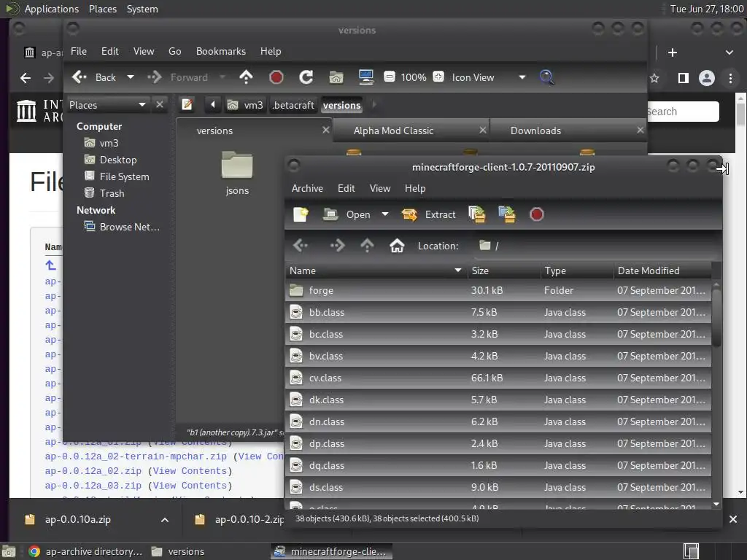Click the home folder icon in file manager toolbar
The image size is (747, 560).
[x=336, y=77]
